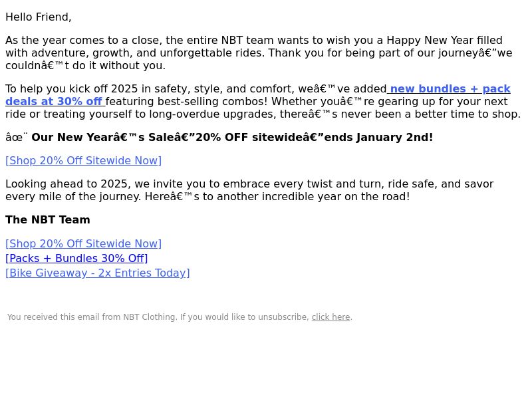Click the Shop 20% Off link below The NBT Team

84,243
